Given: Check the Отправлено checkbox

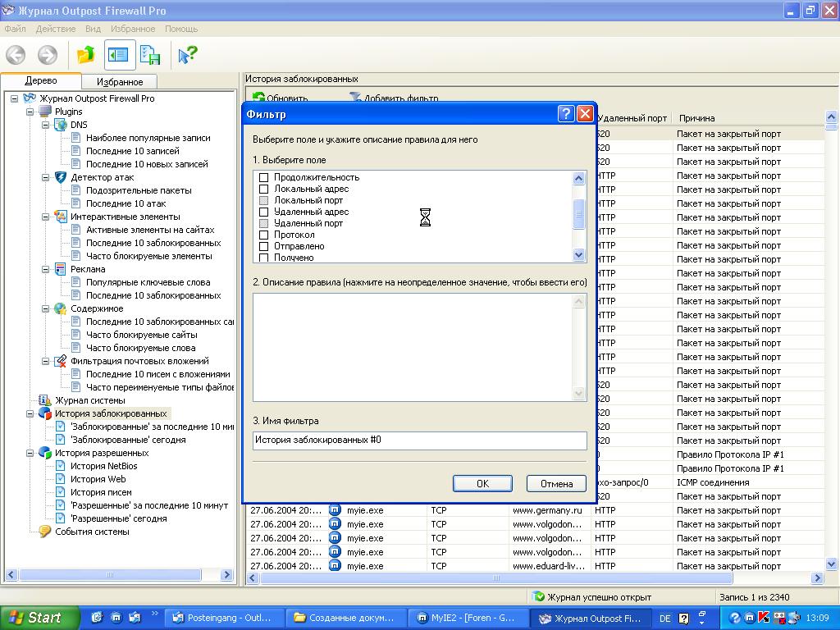Looking at the screenshot, I should (x=263, y=246).
